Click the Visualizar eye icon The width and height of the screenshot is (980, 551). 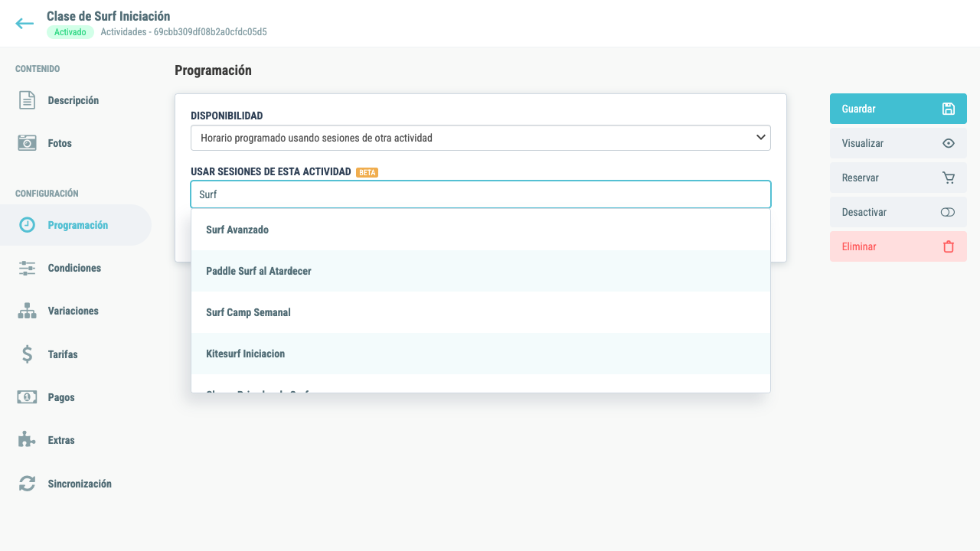[x=949, y=143]
